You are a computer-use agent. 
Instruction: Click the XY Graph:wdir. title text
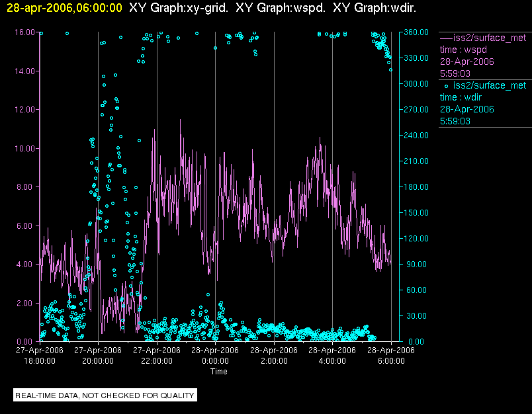tap(375, 7)
